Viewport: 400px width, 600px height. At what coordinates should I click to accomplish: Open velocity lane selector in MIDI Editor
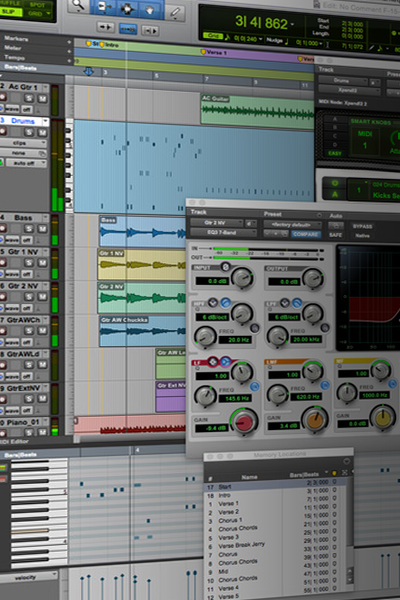pyautogui.click(x=29, y=577)
